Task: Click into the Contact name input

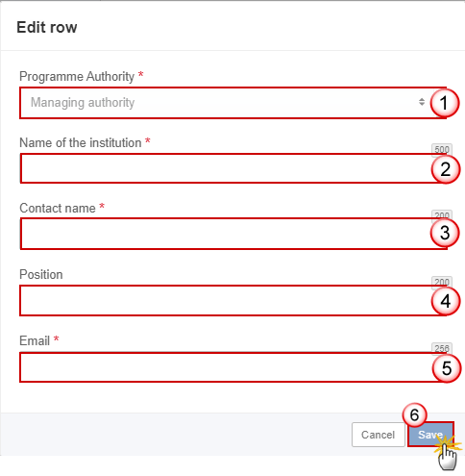Action: [232, 234]
